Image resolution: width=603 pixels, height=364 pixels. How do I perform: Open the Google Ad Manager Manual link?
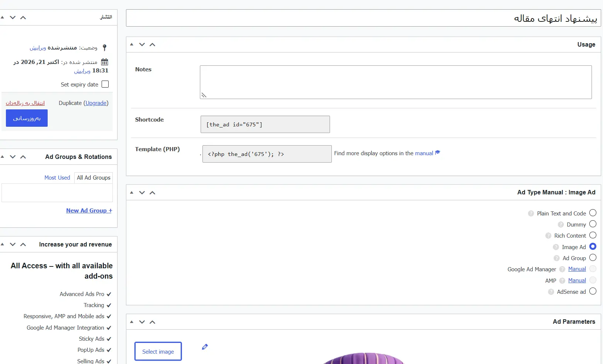[x=577, y=269]
